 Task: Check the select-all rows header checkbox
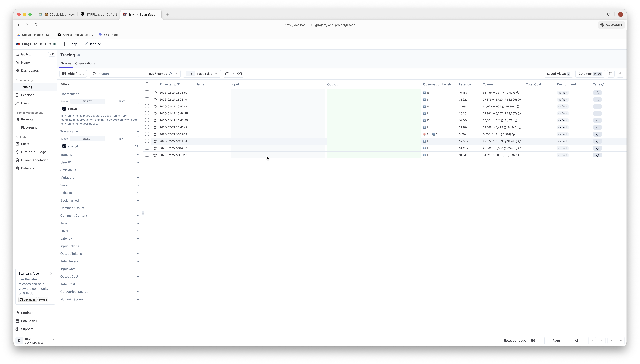[x=147, y=84]
